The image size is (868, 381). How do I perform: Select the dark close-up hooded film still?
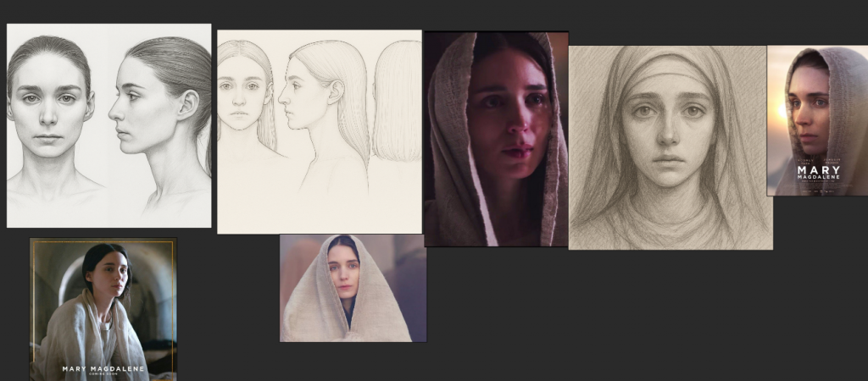click(x=497, y=139)
